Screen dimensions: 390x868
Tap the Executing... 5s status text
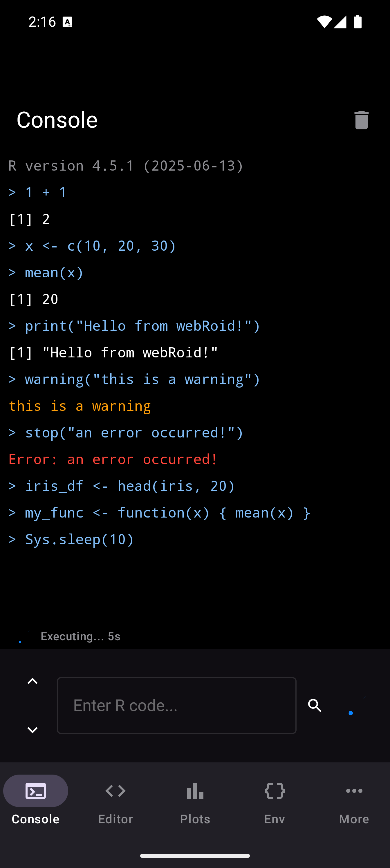pos(80,636)
